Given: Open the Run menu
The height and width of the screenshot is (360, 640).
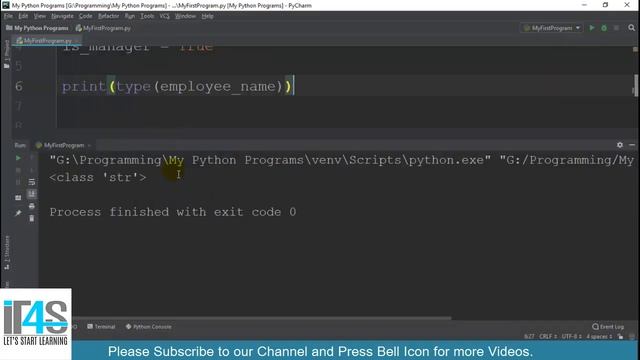Looking at the screenshot, I should click(130, 16).
